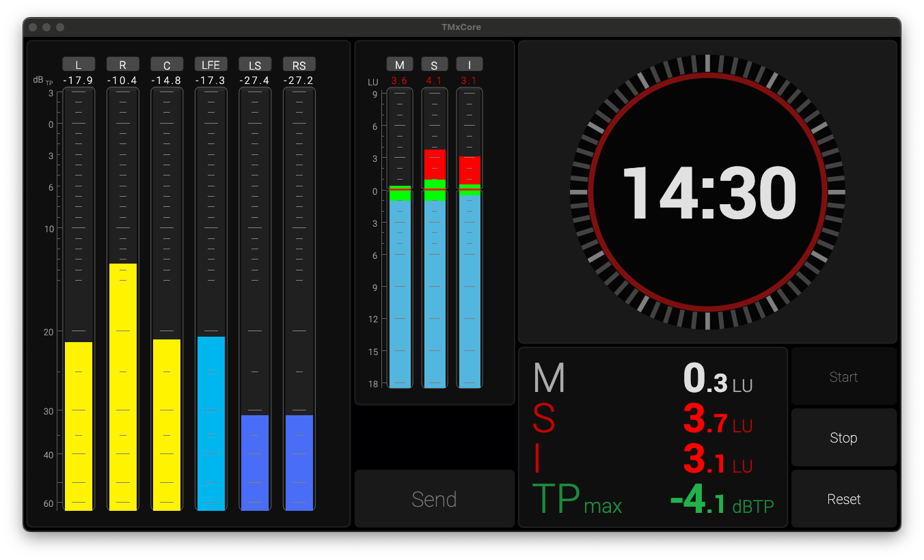
Task: Click the short-term loudness meter bar
Action: click(435, 287)
